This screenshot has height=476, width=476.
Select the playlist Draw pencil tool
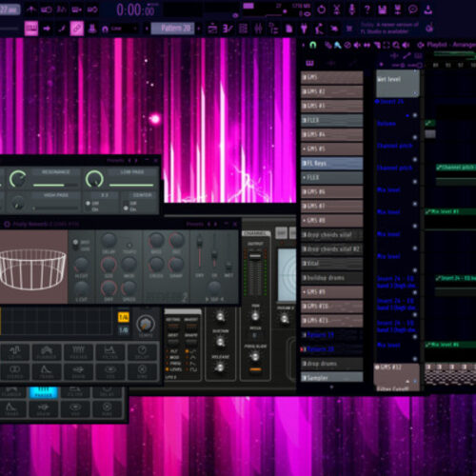[x=328, y=45]
